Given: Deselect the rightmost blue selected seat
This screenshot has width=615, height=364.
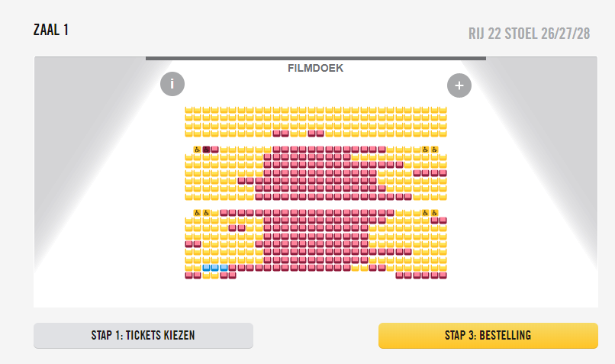Looking at the screenshot, I should coord(224,268).
